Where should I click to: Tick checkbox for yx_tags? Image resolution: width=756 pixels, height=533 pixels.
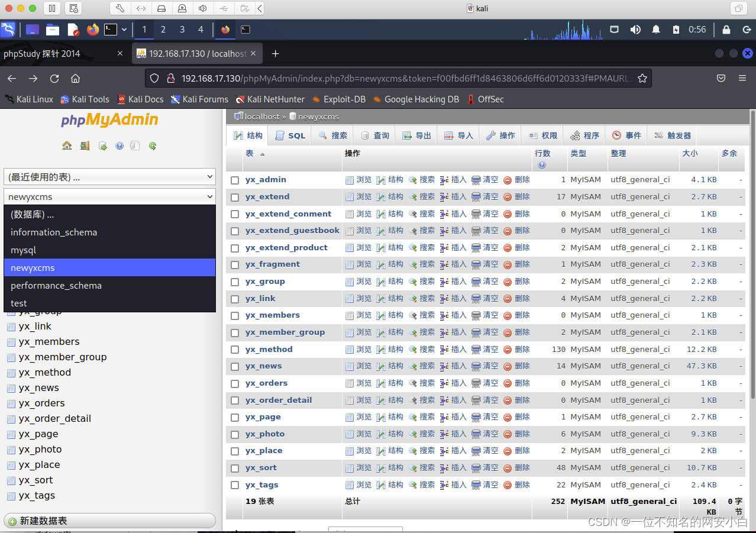(x=235, y=485)
